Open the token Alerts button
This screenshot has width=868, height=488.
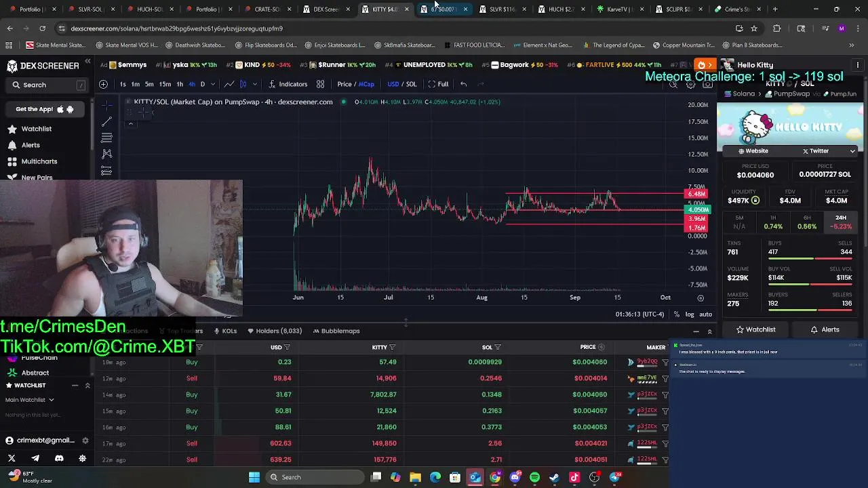825,329
